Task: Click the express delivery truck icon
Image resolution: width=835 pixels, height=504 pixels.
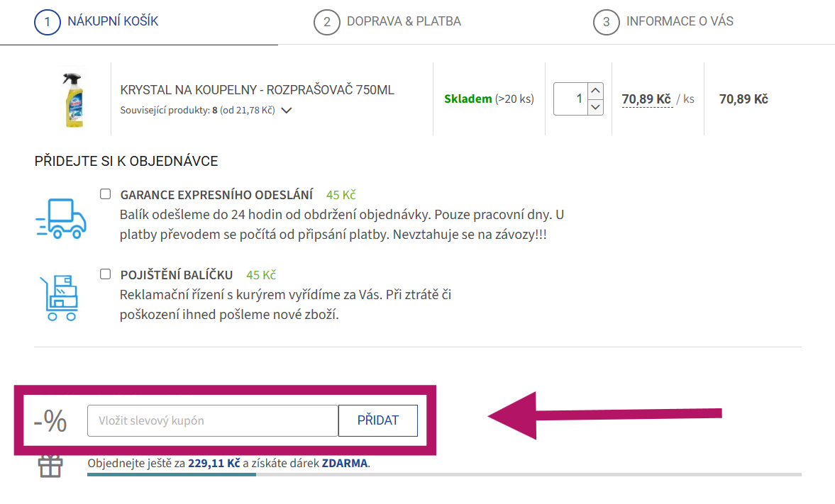Action: 60,218
